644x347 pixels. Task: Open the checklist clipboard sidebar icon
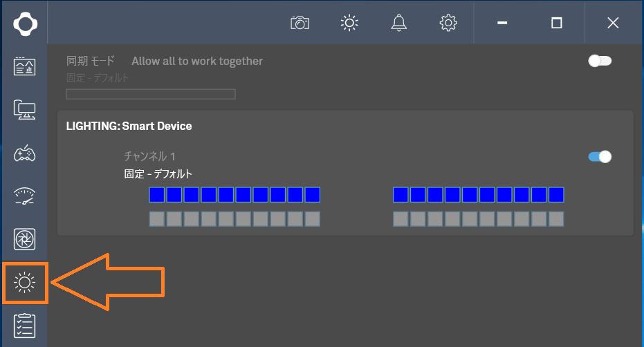[25, 326]
